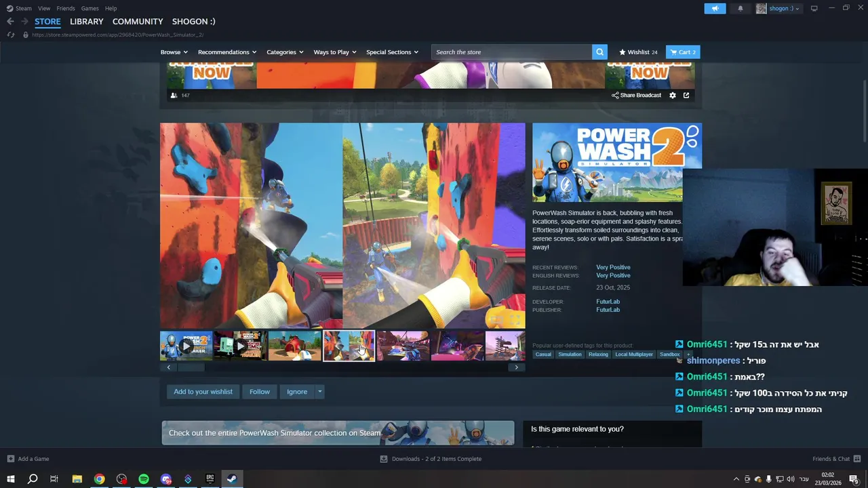Click the Steam icon on the taskbar

click(x=232, y=479)
